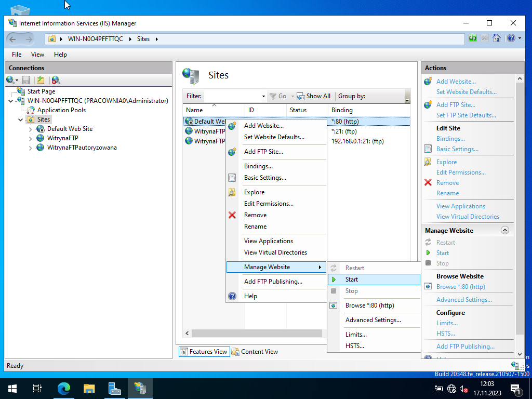Click the red Remove icon in Actions pane

(428, 183)
